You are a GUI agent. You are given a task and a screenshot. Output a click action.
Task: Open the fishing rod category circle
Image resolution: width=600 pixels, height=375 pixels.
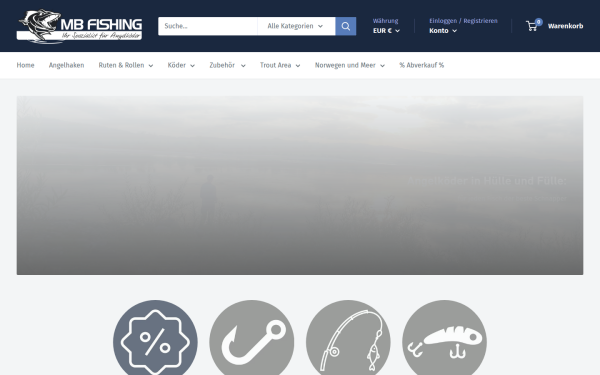point(348,338)
